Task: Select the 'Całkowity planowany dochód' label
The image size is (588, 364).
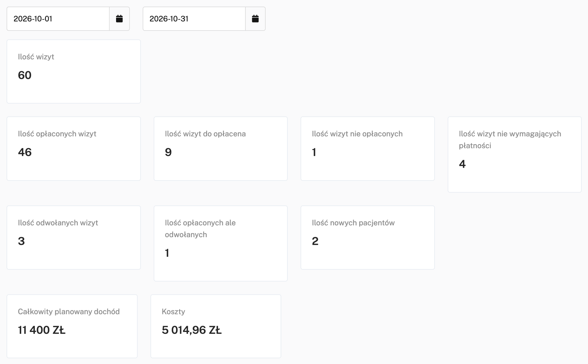Action: 69,312
